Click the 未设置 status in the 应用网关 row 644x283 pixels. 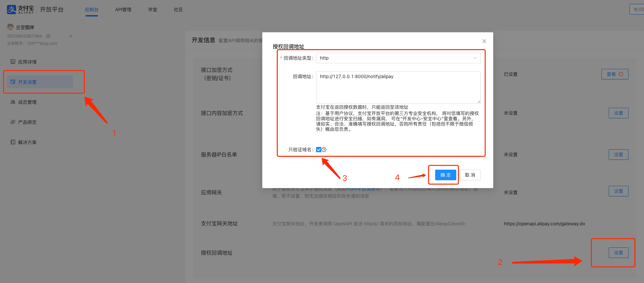click(x=511, y=192)
